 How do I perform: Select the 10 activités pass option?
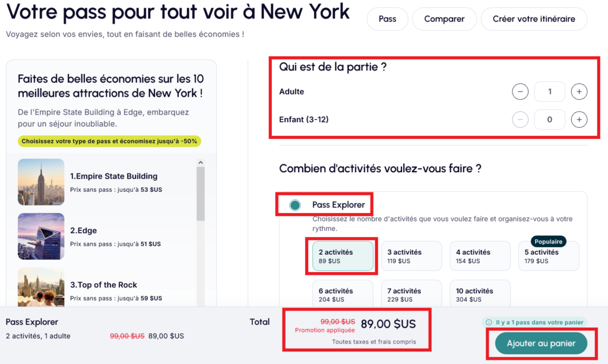click(x=480, y=295)
